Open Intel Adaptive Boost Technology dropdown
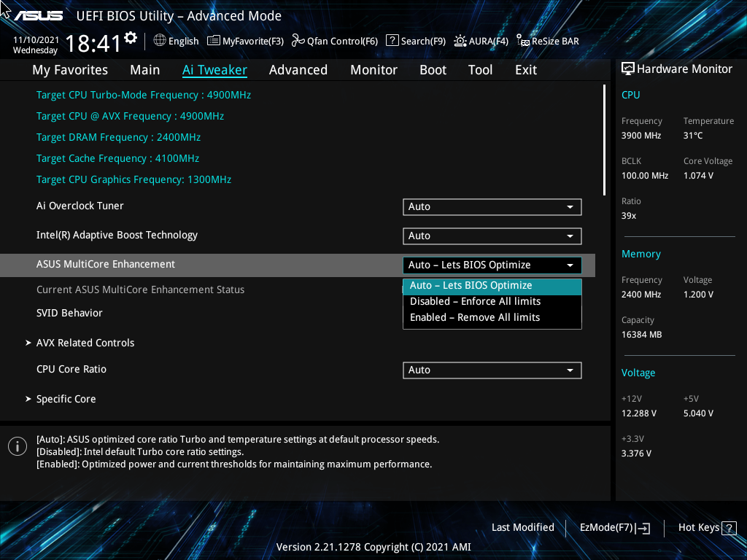 pyautogui.click(x=492, y=236)
